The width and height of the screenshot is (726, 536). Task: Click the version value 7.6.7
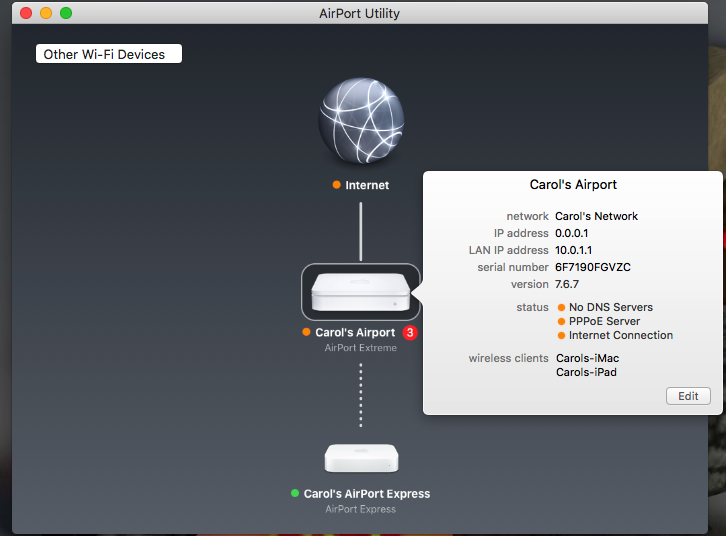click(x=567, y=284)
